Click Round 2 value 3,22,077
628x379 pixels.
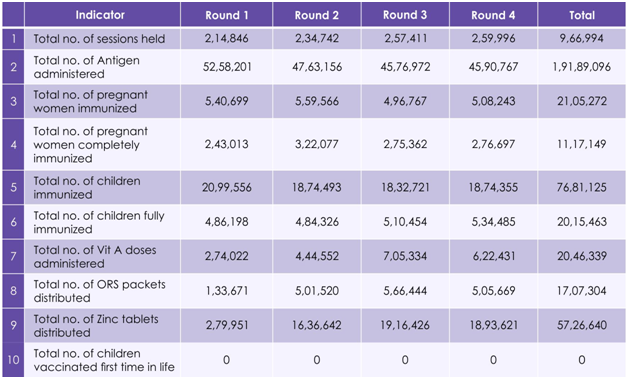[x=317, y=144]
